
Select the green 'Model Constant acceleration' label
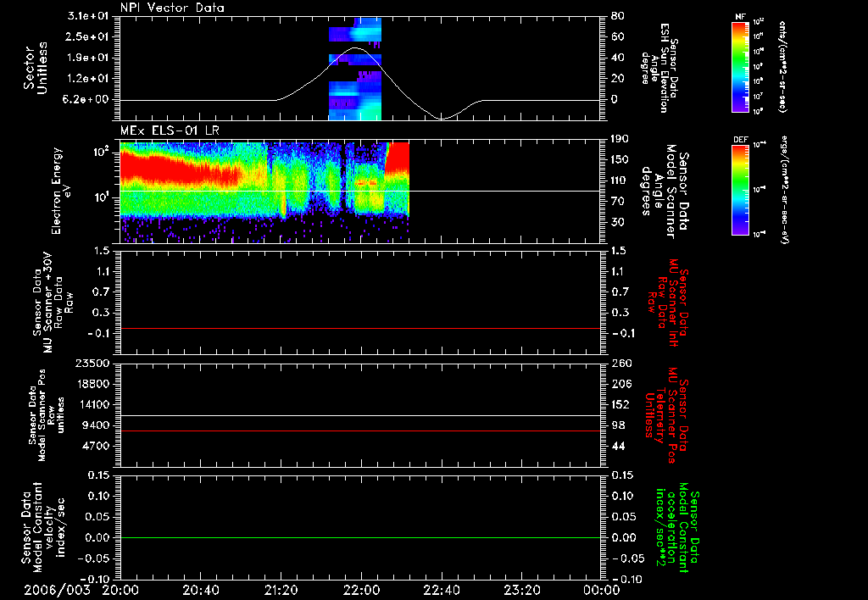[678, 527]
